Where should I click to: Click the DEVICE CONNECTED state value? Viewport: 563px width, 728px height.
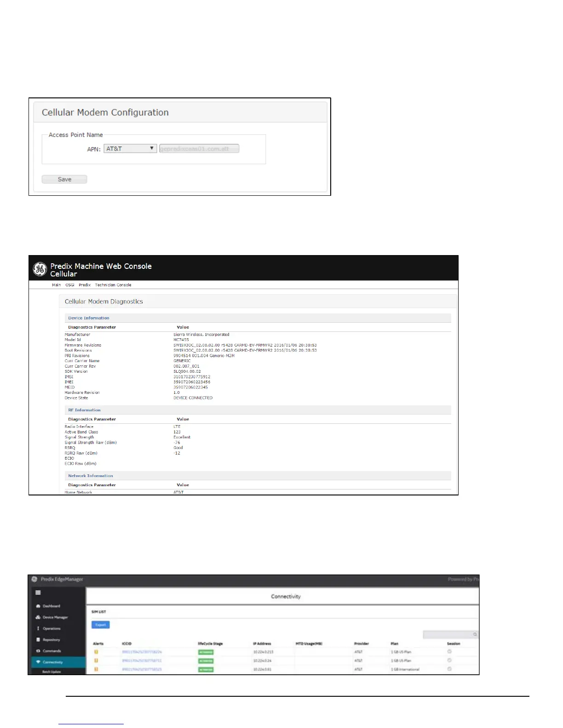(193, 398)
